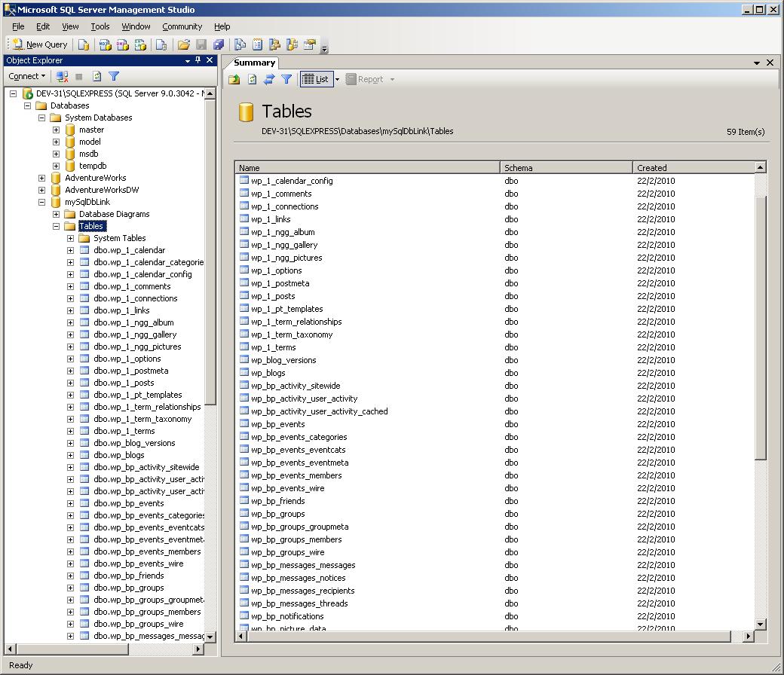Click the Save All icon
Screen dimensions: 784x675
tap(219, 45)
